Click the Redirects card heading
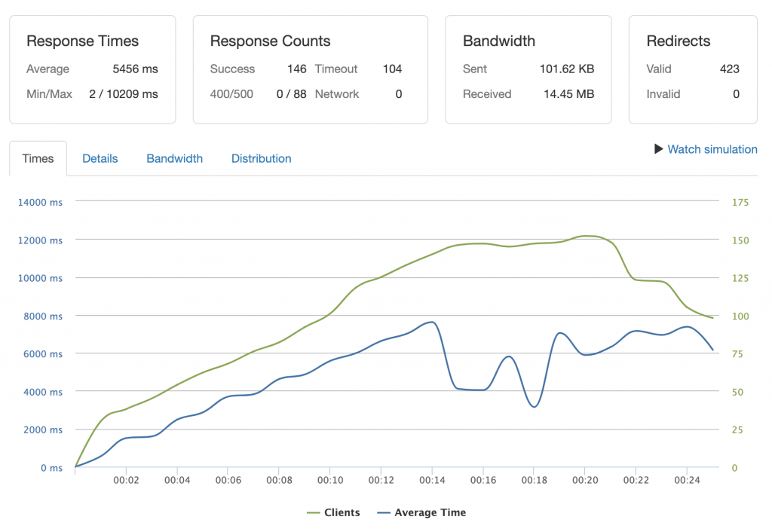The height and width of the screenshot is (532, 772). [678, 41]
